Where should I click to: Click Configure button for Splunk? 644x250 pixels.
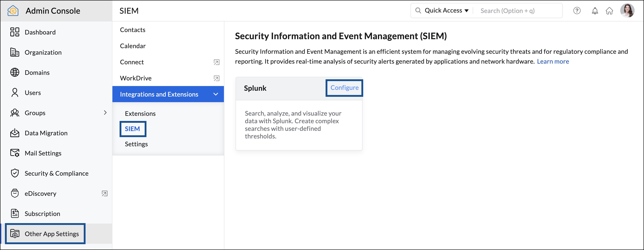(x=345, y=87)
